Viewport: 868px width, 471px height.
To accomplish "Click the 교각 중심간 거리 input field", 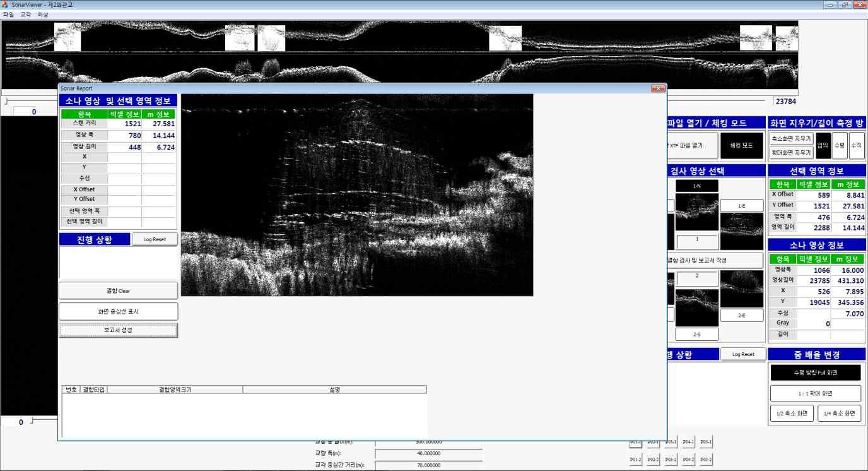I will point(429,465).
